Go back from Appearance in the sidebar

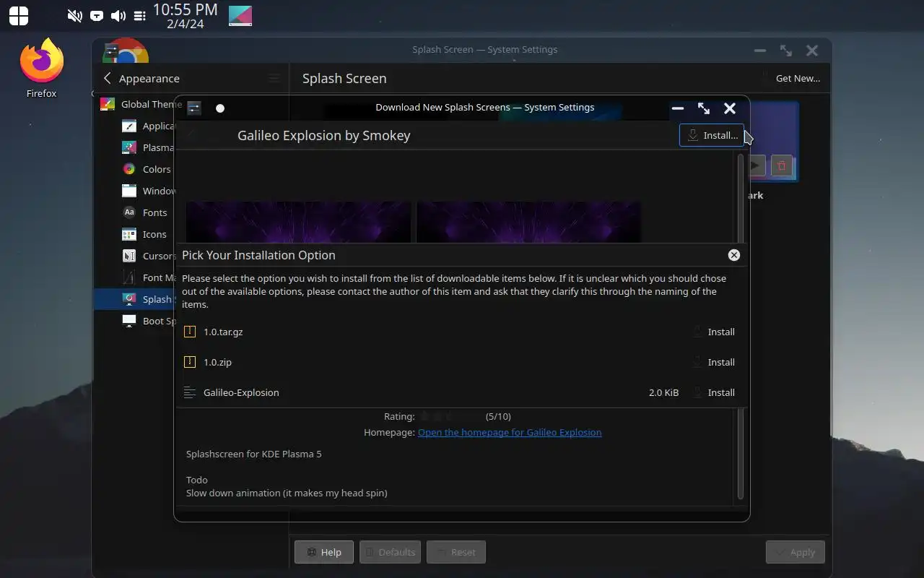[108, 78]
